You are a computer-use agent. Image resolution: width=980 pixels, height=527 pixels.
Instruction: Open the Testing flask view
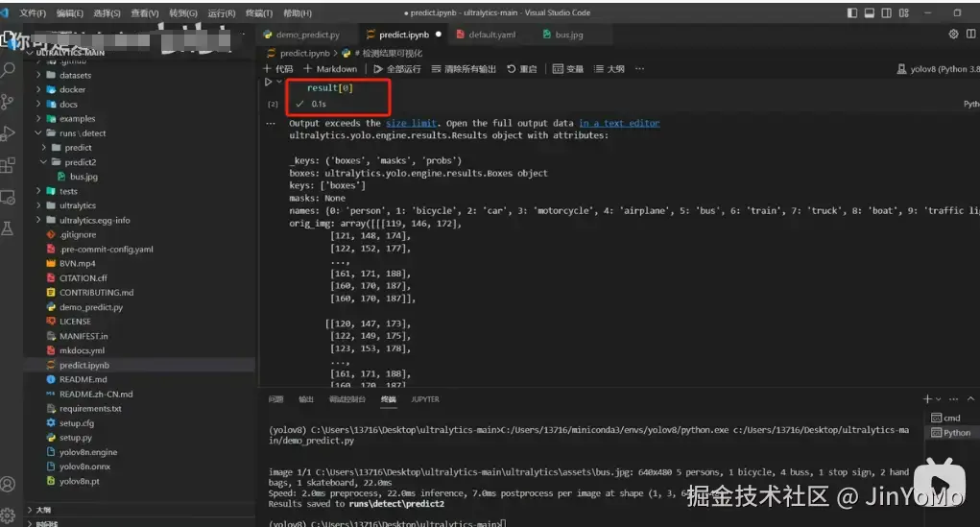(8, 228)
